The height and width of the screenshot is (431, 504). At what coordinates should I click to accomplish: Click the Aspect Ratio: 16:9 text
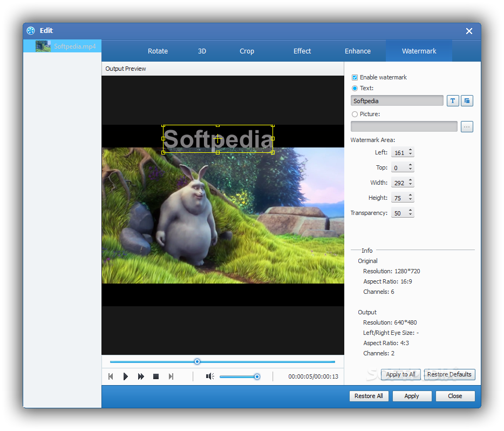(387, 281)
